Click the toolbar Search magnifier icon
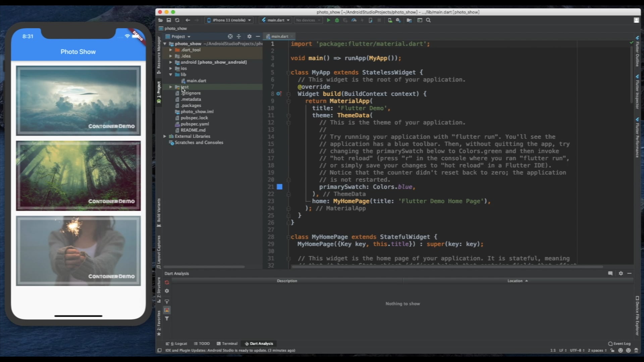644x362 pixels. 428,20
